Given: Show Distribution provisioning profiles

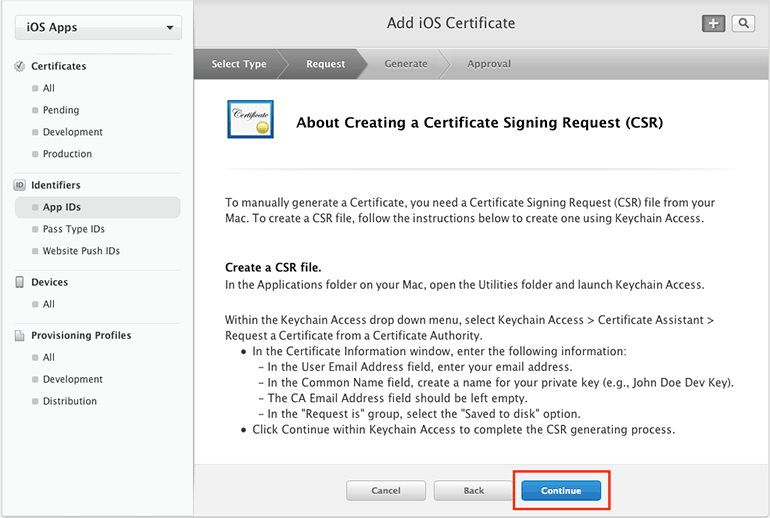Looking at the screenshot, I should pos(70,401).
